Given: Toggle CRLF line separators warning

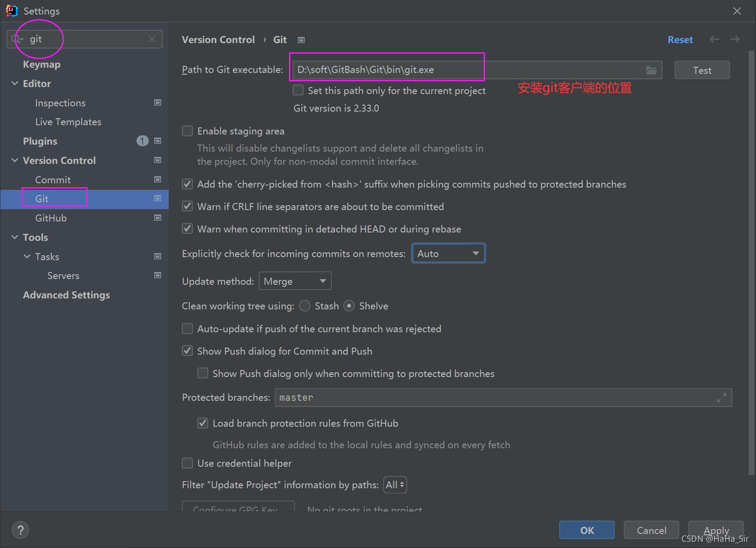Looking at the screenshot, I should [188, 207].
